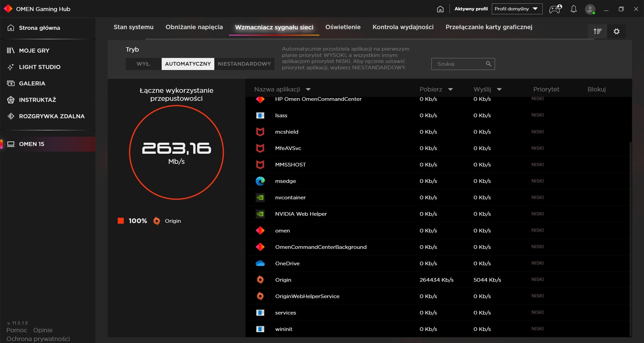Open the user account avatar
Viewport: 644px width, 343px height.
coord(590,9)
